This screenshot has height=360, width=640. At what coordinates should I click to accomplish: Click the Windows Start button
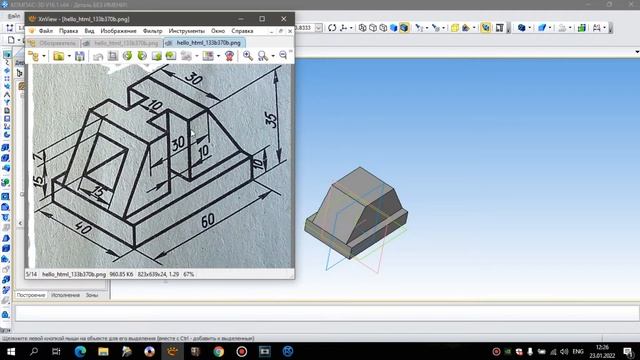pos(11,351)
